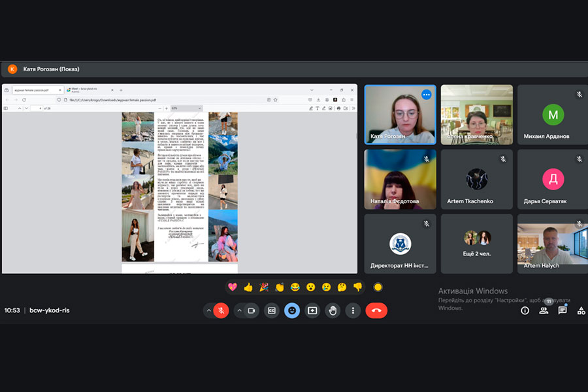This screenshot has width=588, height=392.
Task: Open browser downloads panel
Action: tap(318, 100)
